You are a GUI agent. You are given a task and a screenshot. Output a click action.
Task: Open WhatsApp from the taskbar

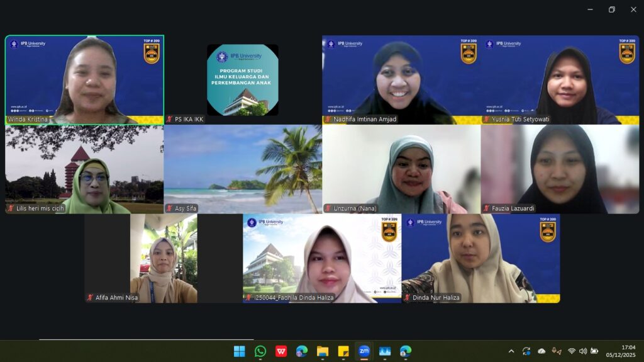[x=260, y=351]
